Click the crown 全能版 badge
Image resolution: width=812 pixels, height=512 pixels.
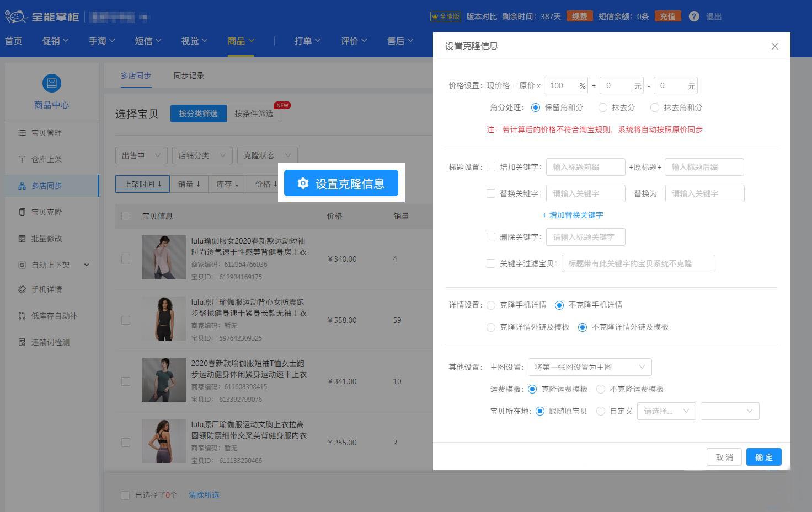tap(445, 17)
